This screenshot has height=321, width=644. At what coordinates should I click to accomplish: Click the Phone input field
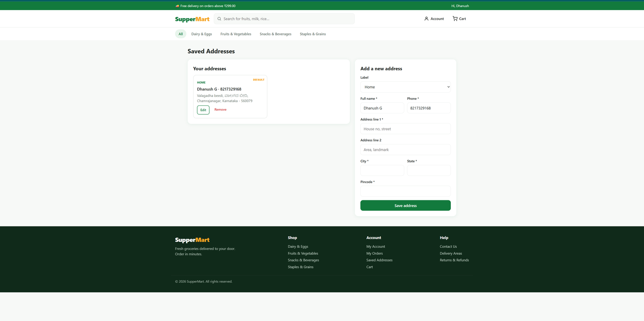(429, 108)
